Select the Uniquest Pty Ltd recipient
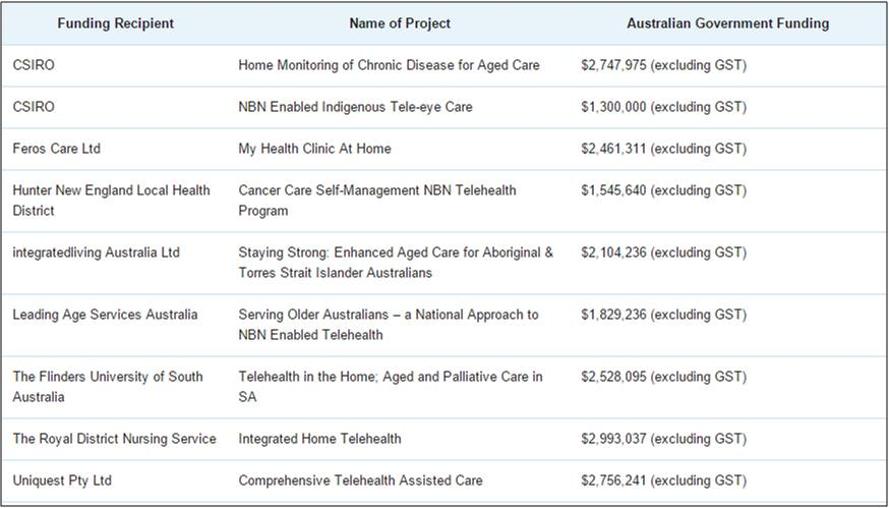This screenshot has height=508, width=889. 62,480
